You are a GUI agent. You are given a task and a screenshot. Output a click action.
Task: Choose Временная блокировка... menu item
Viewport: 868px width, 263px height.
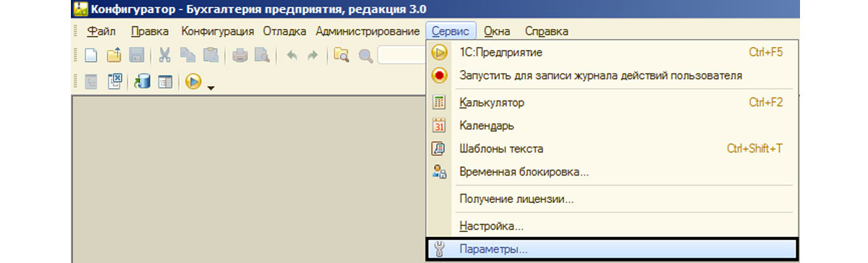coord(612,172)
